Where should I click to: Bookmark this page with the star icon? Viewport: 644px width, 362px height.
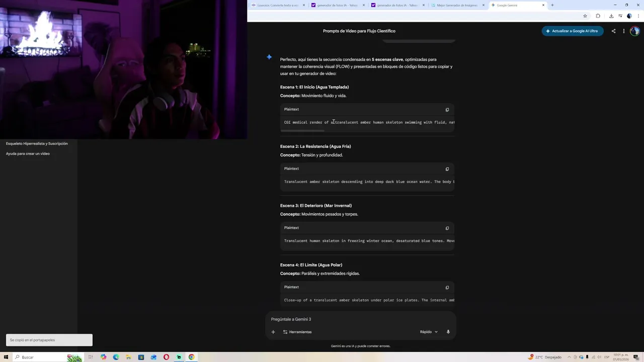pyautogui.click(x=585, y=16)
